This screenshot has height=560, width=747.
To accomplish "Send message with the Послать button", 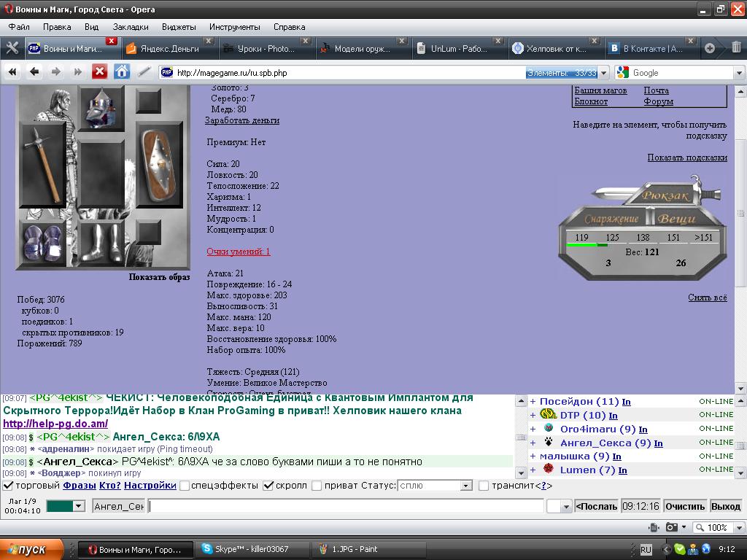I will point(597,506).
